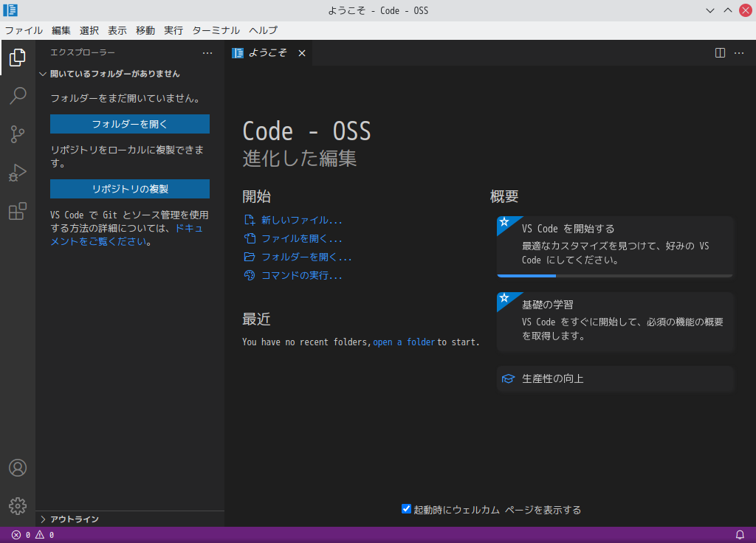
Task: Click progress bar on VS Code を開始する card
Action: click(615, 276)
